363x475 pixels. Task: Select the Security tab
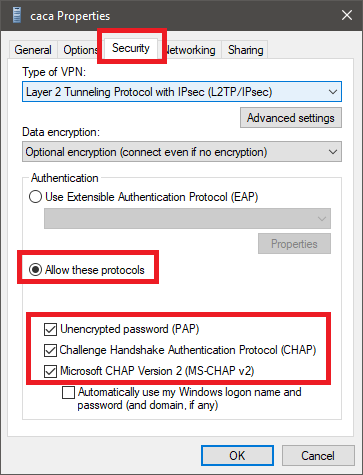pos(131,48)
